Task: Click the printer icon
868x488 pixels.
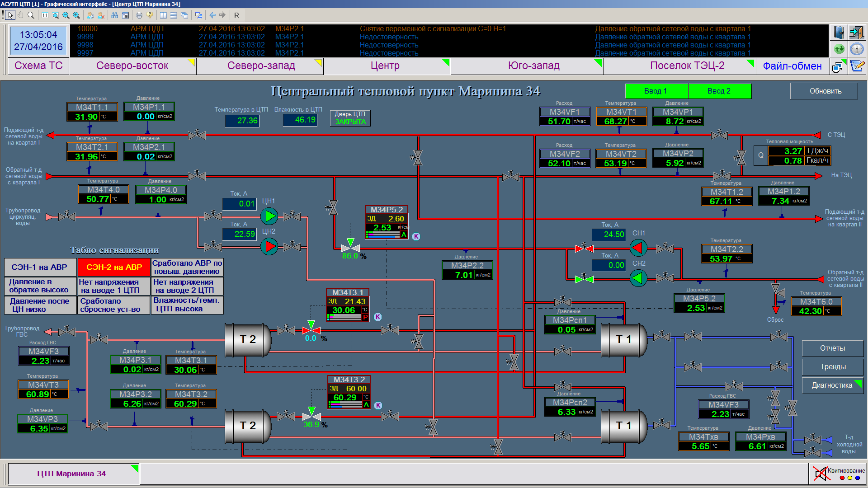Action: 139,15
